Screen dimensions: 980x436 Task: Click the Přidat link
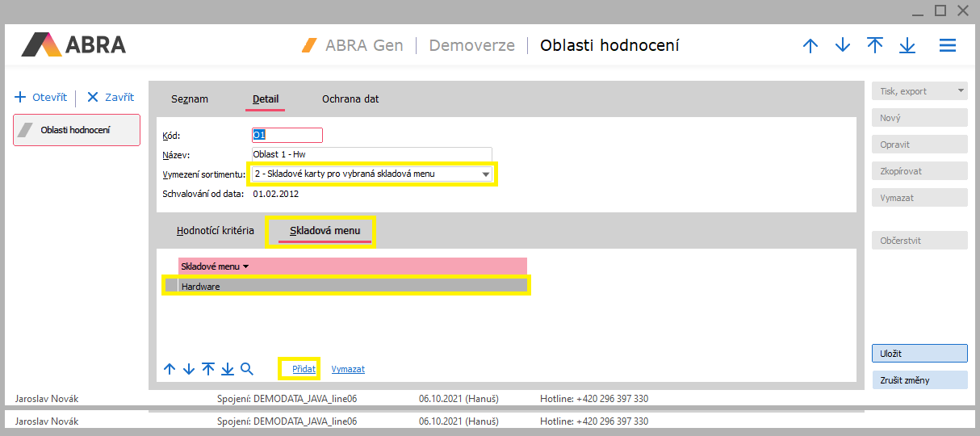coord(304,369)
